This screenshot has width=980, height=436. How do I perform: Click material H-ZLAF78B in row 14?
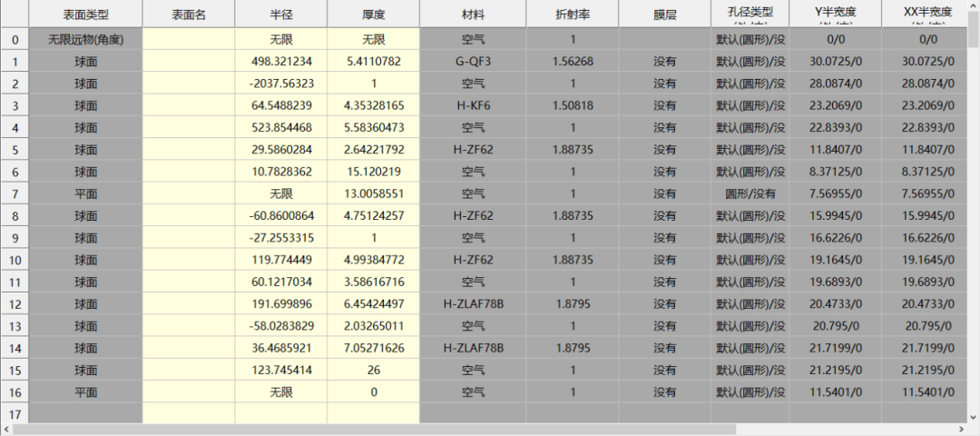pyautogui.click(x=473, y=348)
